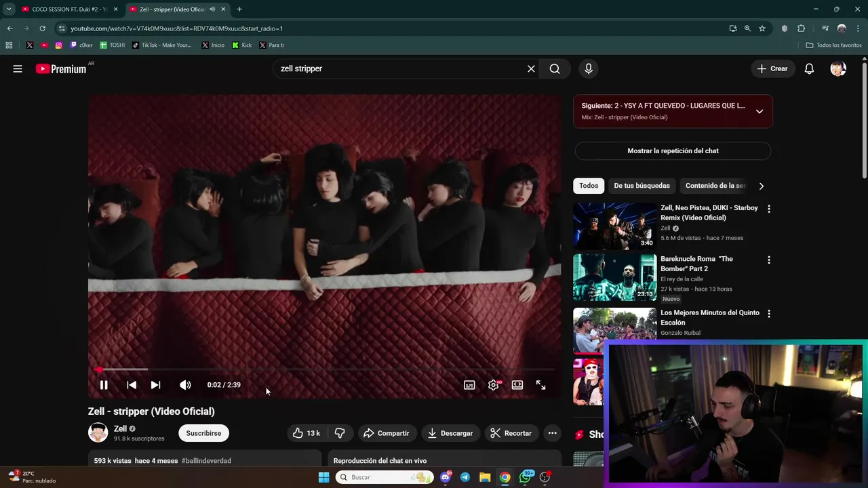Clear the search text with X
Viewport: 868px width, 488px height.
(531, 68)
